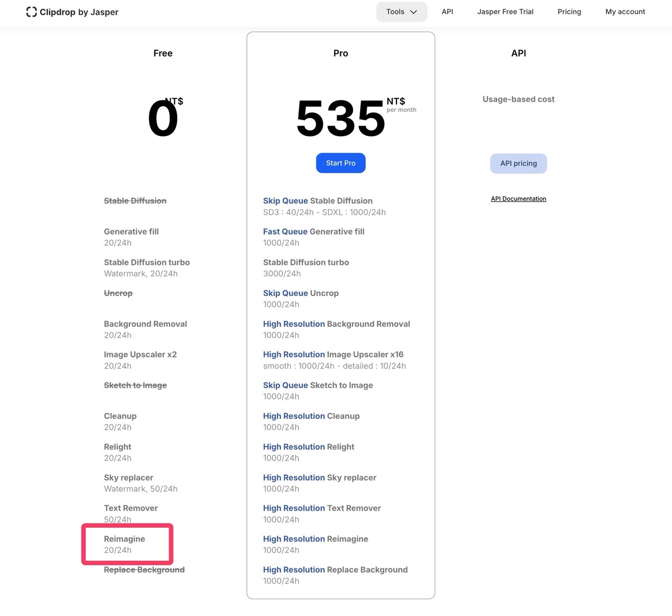The width and height of the screenshot is (672, 616).
Task: Click Relight in Free plan
Action: coord(118,447)
